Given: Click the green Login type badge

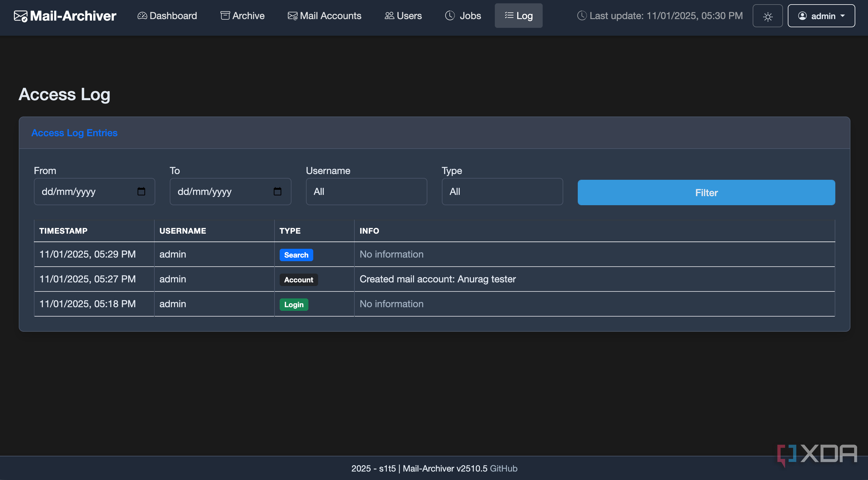Looking at the screenshot, I should point(294,304).
